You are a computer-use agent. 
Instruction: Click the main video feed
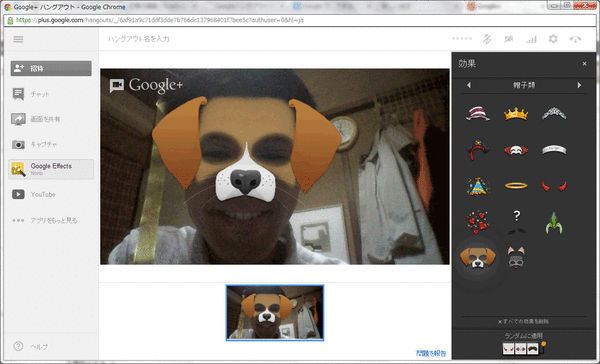click(275, 166)
